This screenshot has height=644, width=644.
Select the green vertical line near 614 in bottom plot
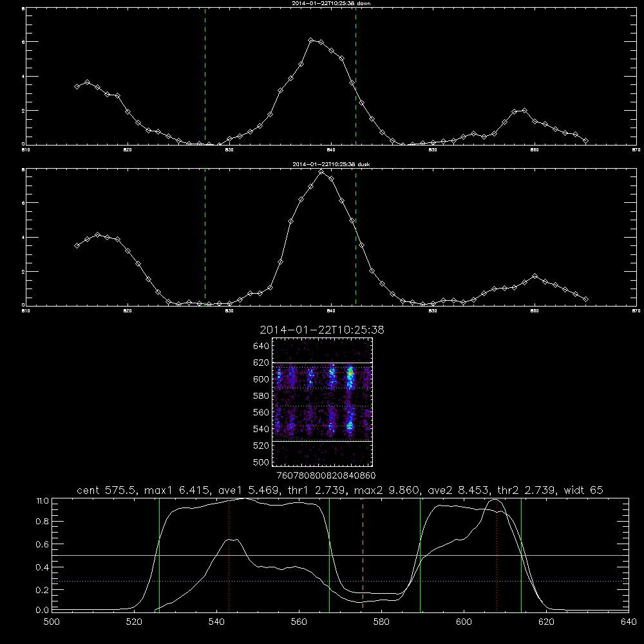[521, 554]
